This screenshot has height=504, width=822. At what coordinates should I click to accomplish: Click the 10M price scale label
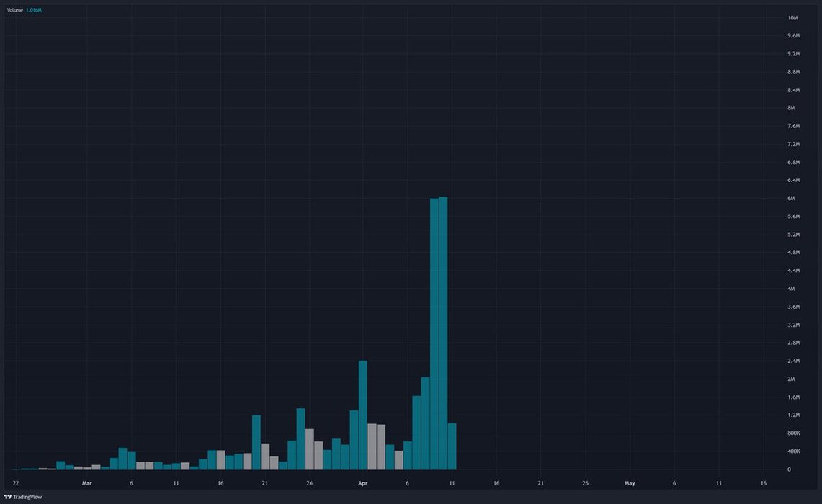792,18
